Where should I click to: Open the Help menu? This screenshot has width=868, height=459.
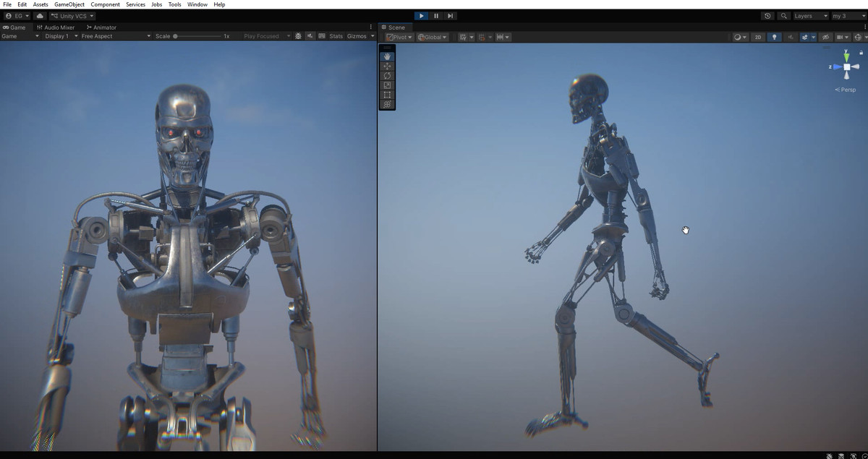[219, 4]
